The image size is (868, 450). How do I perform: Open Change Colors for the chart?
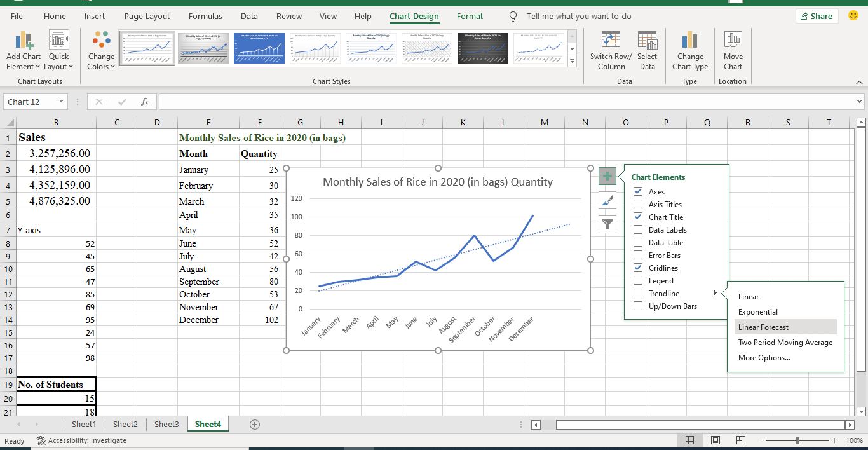coord(100,51)
